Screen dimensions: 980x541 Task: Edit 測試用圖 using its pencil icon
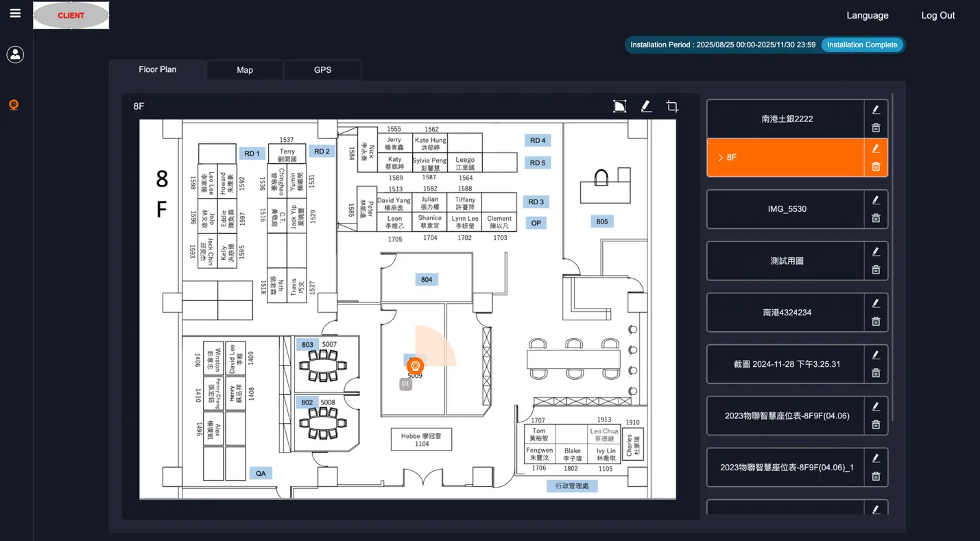(x=876, y=252)
